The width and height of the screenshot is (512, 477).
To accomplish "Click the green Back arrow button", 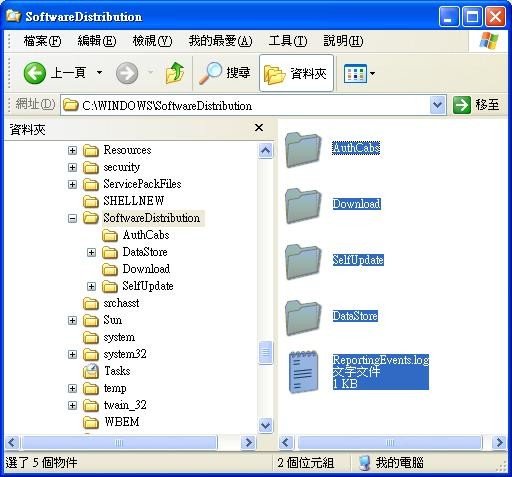I will point(35,73).
